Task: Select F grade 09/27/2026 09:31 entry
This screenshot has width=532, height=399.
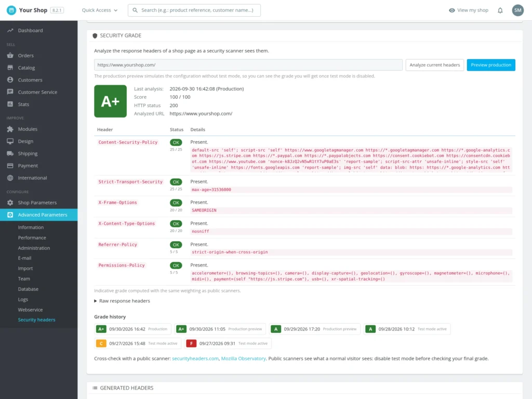Action: click(x=228, y=343)
